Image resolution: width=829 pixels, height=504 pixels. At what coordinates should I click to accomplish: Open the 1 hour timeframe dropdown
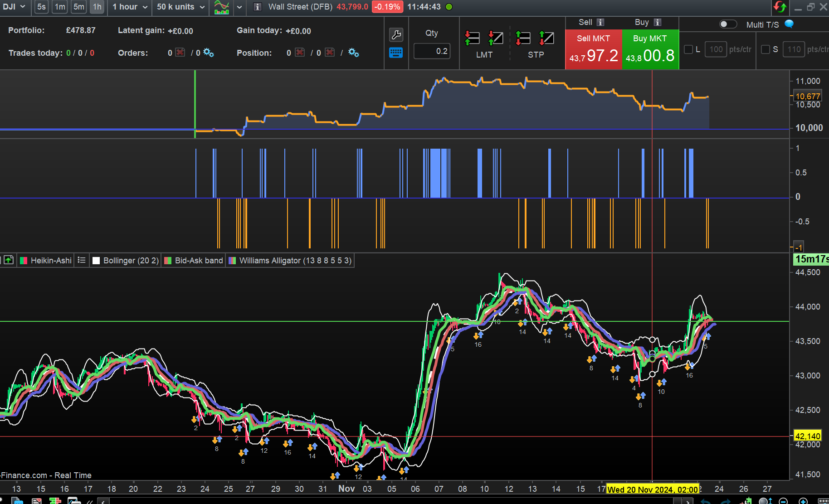click(130, 7)
